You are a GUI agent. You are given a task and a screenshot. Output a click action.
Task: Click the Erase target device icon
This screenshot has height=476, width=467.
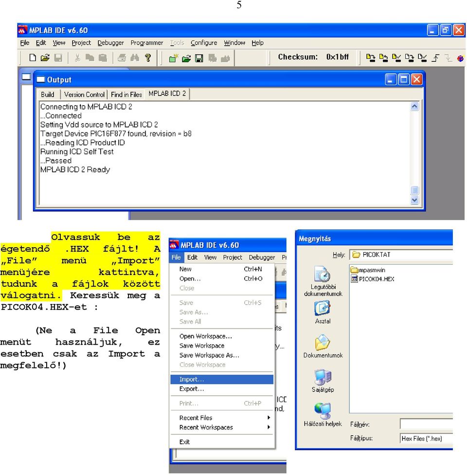[409, 57]
